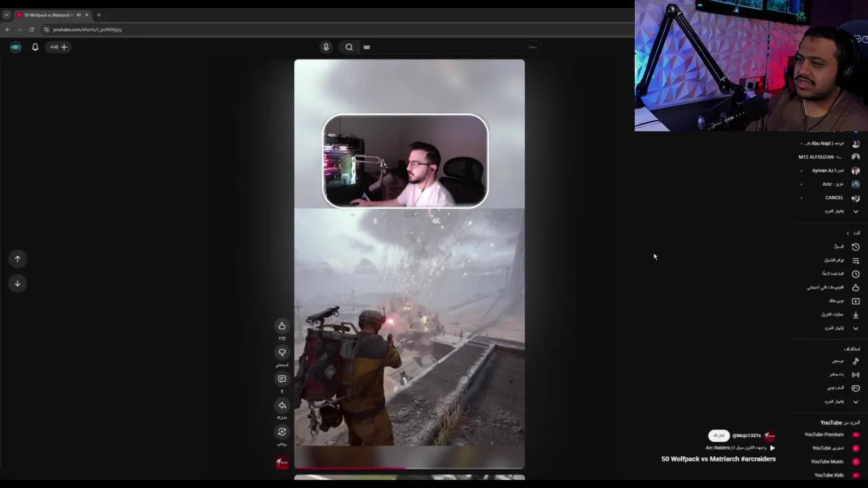Open YouTube Studio link
This screenshot has width=868, height=488.
(830, 448)
